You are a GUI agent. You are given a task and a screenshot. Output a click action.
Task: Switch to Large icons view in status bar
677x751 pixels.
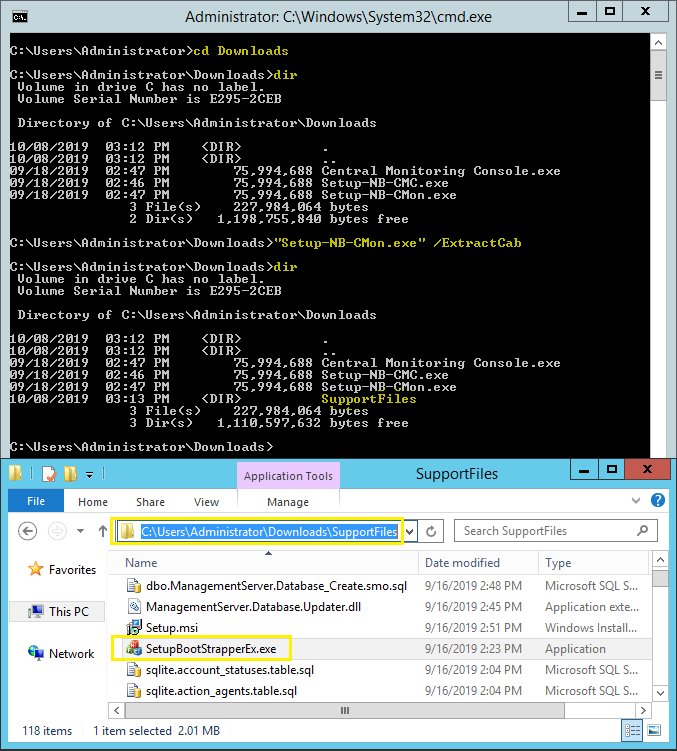654,730
